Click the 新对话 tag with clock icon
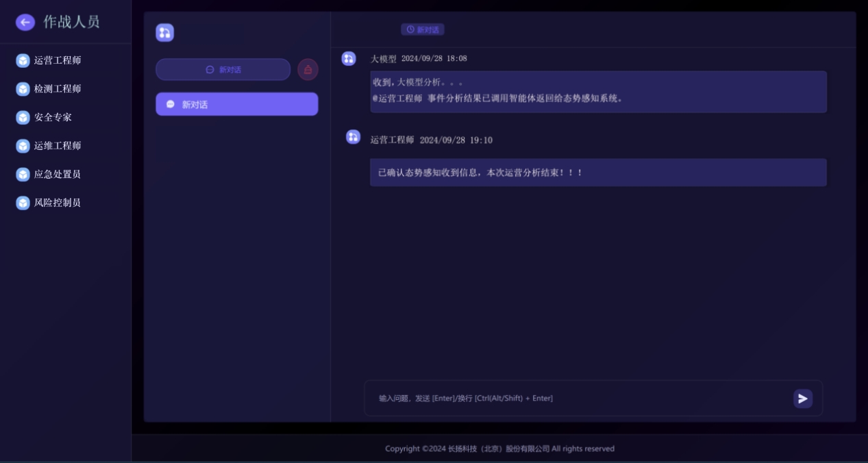Image resolution: width=868 pixels, height=463 pixels. tap(423, 29)
